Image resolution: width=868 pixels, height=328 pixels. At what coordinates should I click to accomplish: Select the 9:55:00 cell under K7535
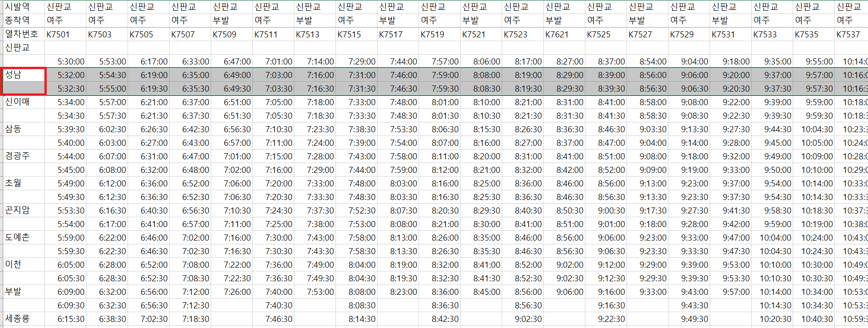click(x=814, y=61)
